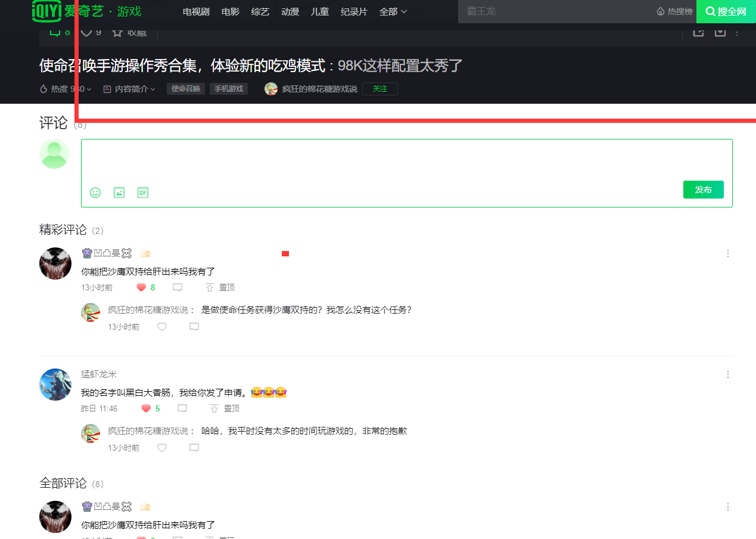Reply to the 使命任务 reply
The height and width of the screenshot is (539, 756).
194,327
